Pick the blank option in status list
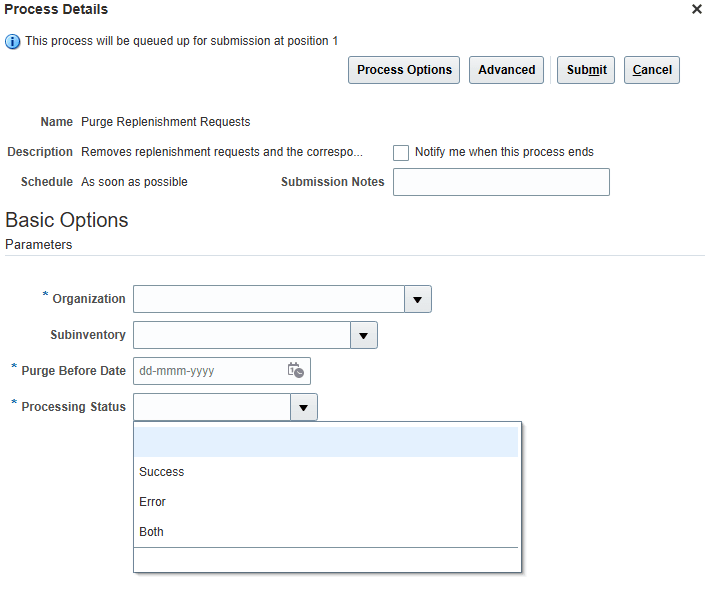The image size is (725, 600). pyautogui.click(x=326, y=442)
